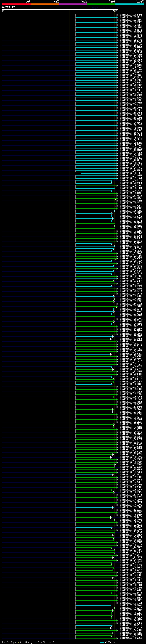This screenshot has height=644, width=146.
Task: Click the query end position 515
Action: click(115, 11)
